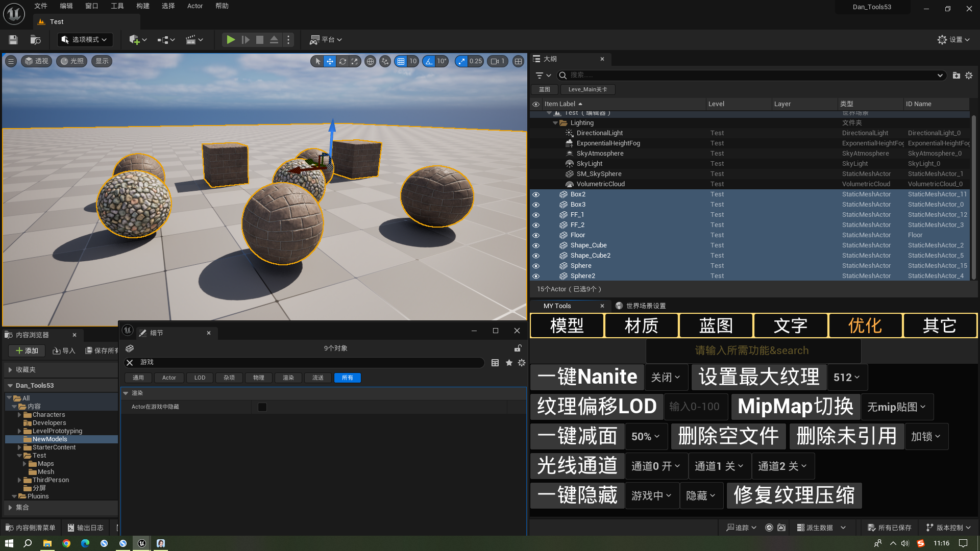Hide the Floor actor via its eye icon
This screenshot has height=551, width=980.
536,235
